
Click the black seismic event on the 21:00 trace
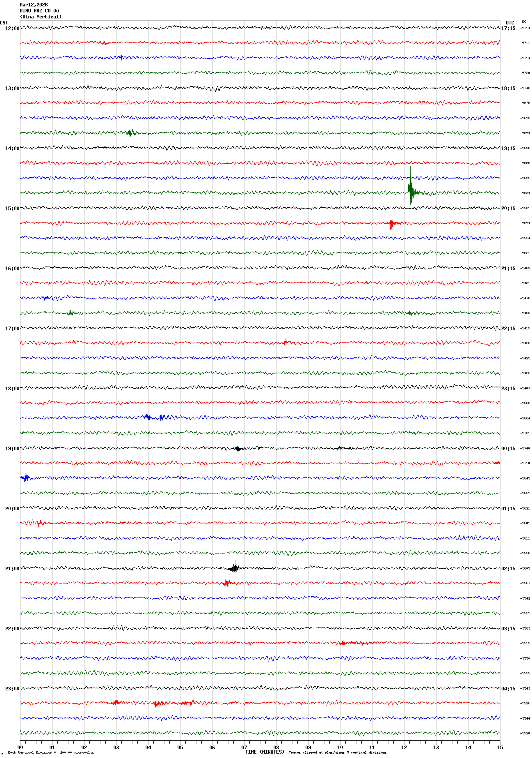tap(235, 567)
